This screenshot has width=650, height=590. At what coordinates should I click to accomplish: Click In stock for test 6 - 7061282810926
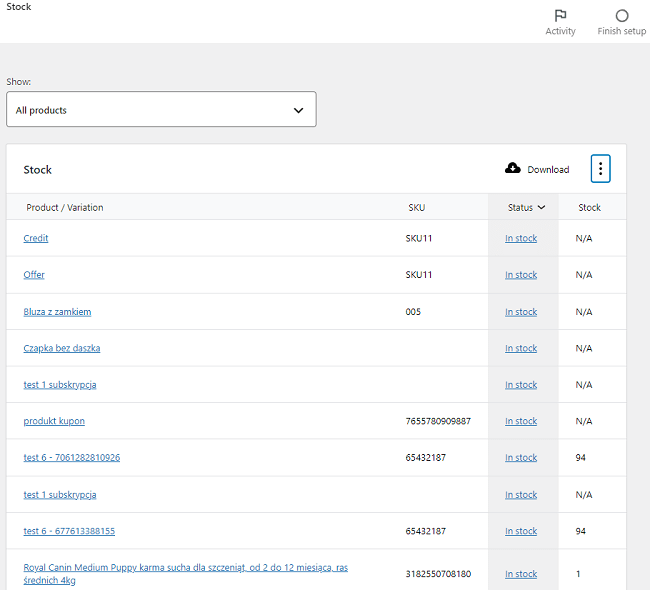click(x=521, y=458)
